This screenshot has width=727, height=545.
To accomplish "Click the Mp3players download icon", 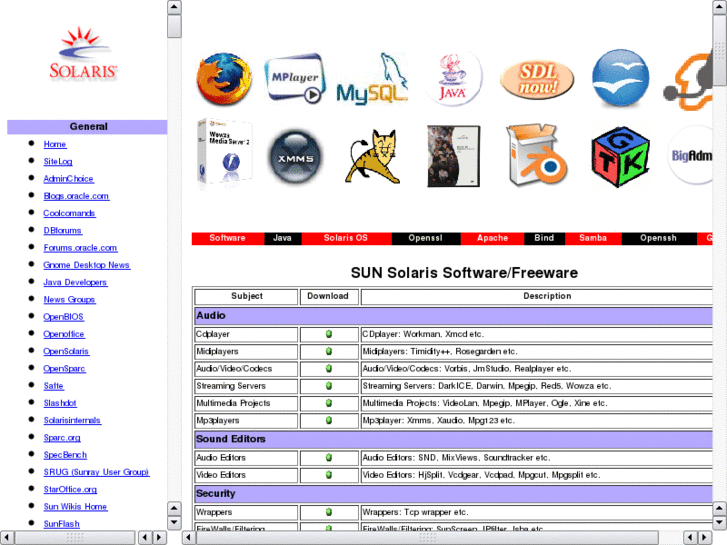I will coord(329,420).
